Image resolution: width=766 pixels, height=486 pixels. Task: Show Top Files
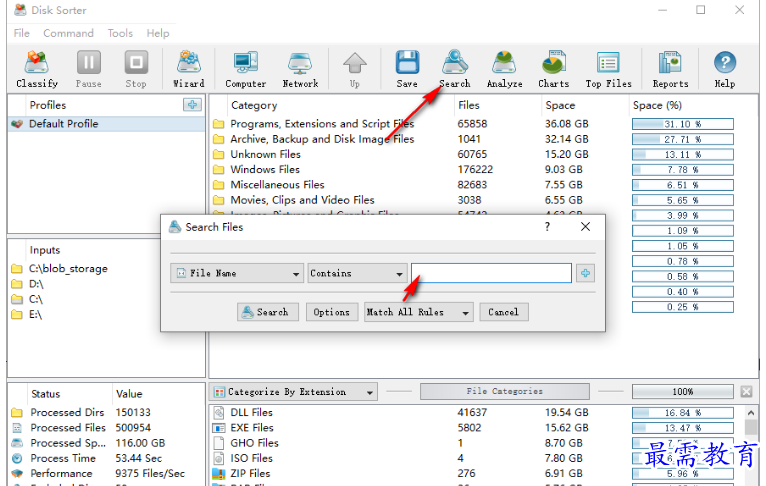point(608,69)
